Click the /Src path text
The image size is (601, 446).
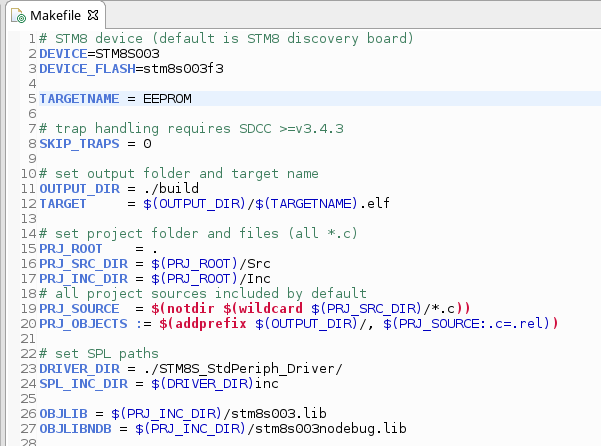point(255,264)
